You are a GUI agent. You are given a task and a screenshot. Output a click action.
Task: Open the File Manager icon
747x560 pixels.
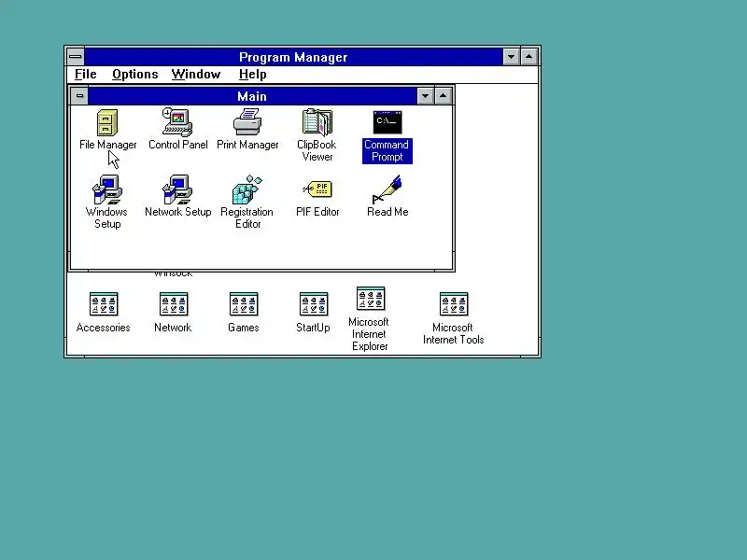(107, 123)
